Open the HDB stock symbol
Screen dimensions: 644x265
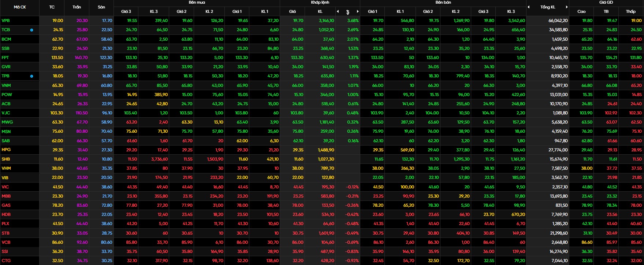coord(6,214)
